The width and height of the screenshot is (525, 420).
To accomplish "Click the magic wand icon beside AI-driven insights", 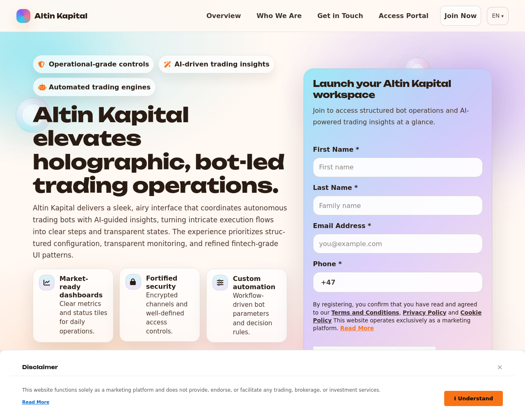I will pos(167,64).
